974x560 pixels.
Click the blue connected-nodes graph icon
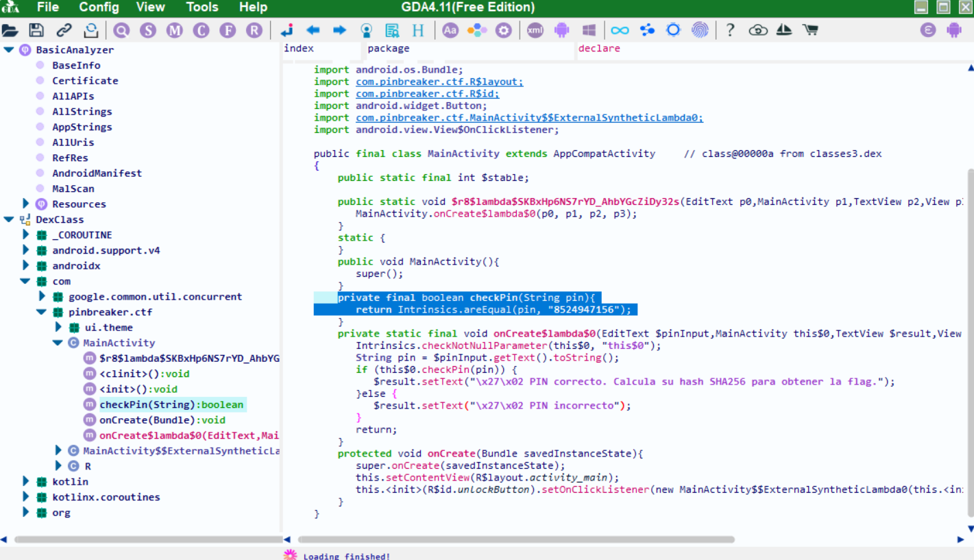point(647,30)
